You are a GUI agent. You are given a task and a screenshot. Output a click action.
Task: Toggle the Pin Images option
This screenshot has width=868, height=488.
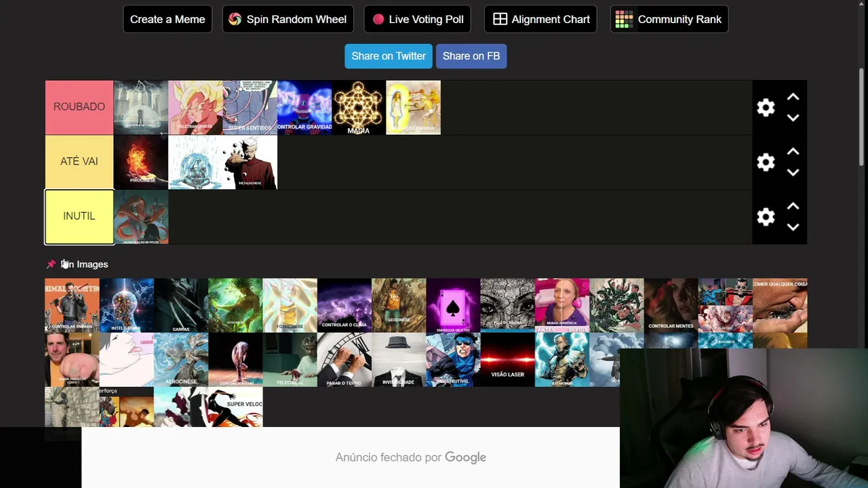[x=77, y=264]
